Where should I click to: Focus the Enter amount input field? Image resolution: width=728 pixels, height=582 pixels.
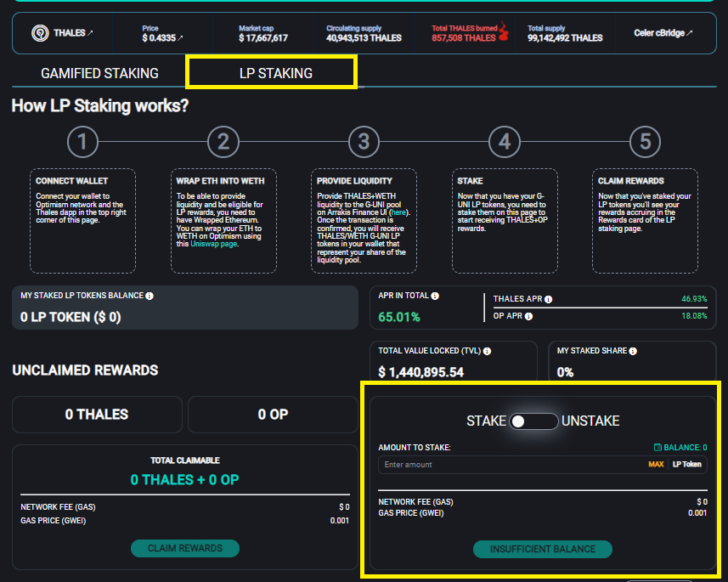click(x=510, y=465)
